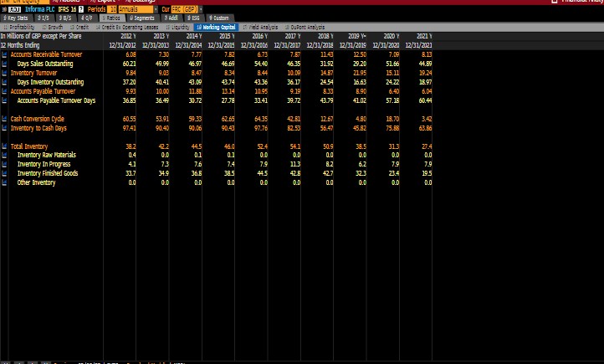Click 2020 Accounts Payable Turnover Days value 57.18

coord(392,101)
